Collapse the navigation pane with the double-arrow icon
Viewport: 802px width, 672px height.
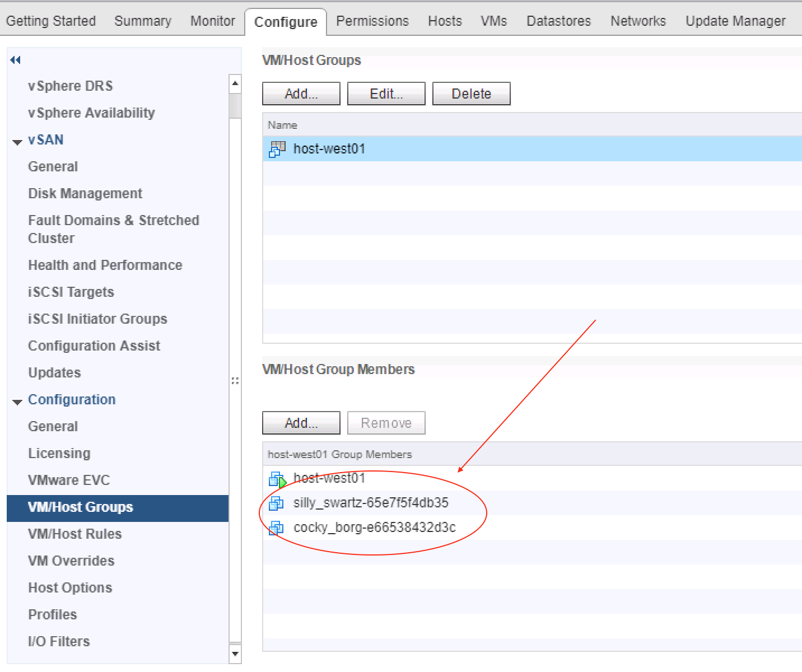pos(15,60)
